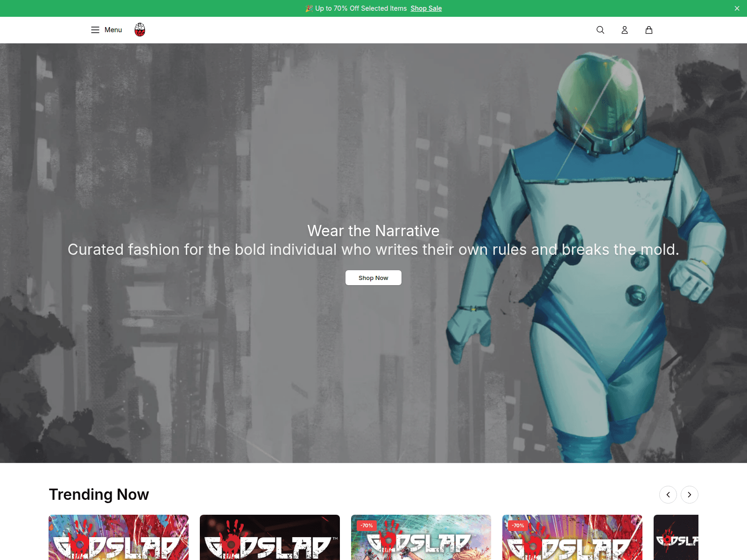Select the Curated fashion tagline text
The width and height of the screenshot is (747, 560).
[x=373, y=249]
